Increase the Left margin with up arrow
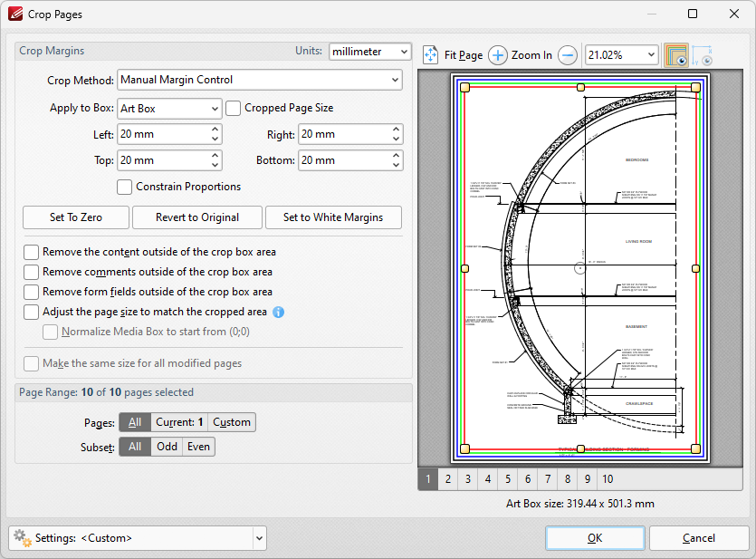Viewport: 756px width, 559px height. (215, 130)
